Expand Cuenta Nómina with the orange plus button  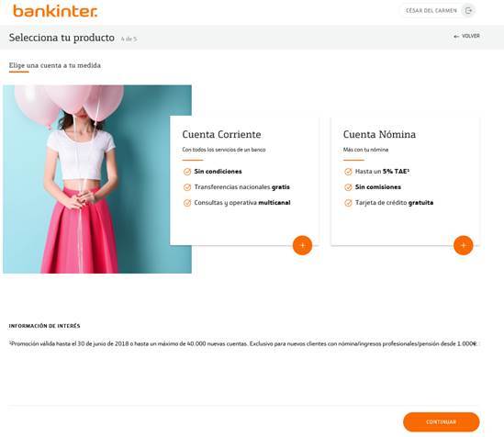[x=464, y=245]
